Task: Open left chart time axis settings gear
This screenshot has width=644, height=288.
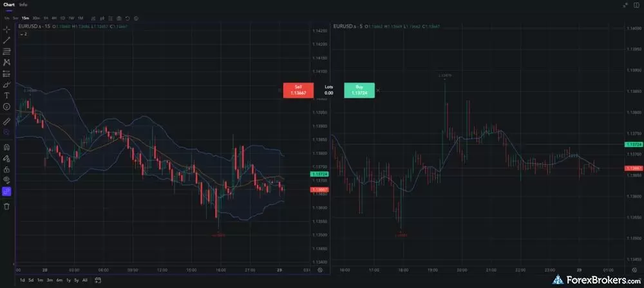Action: point(320,270)
